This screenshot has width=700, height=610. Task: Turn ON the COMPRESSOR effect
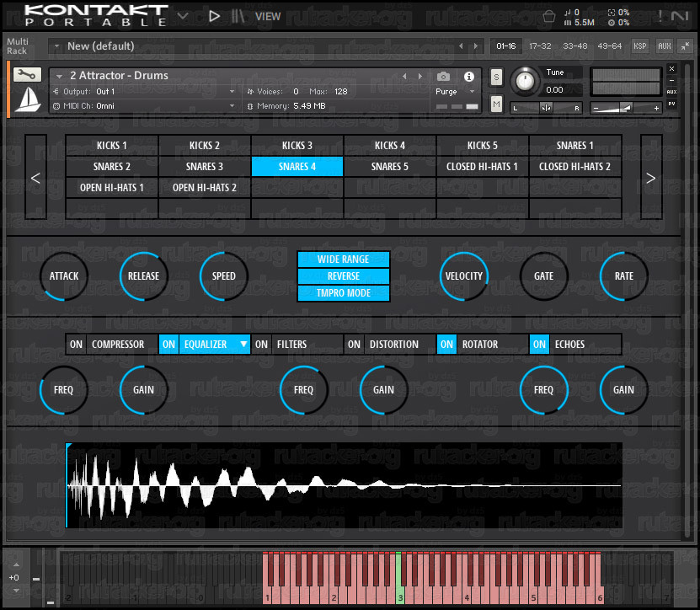pyautogui.click(x=77, y=345)
